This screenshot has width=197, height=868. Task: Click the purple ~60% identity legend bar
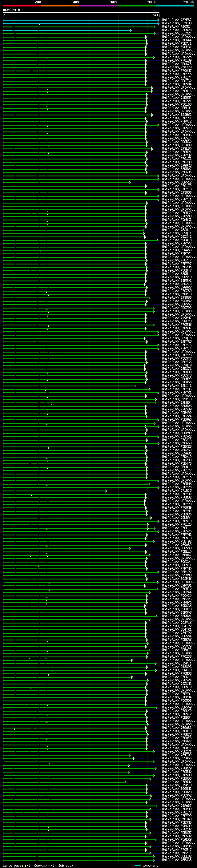[x=98, y=6]
